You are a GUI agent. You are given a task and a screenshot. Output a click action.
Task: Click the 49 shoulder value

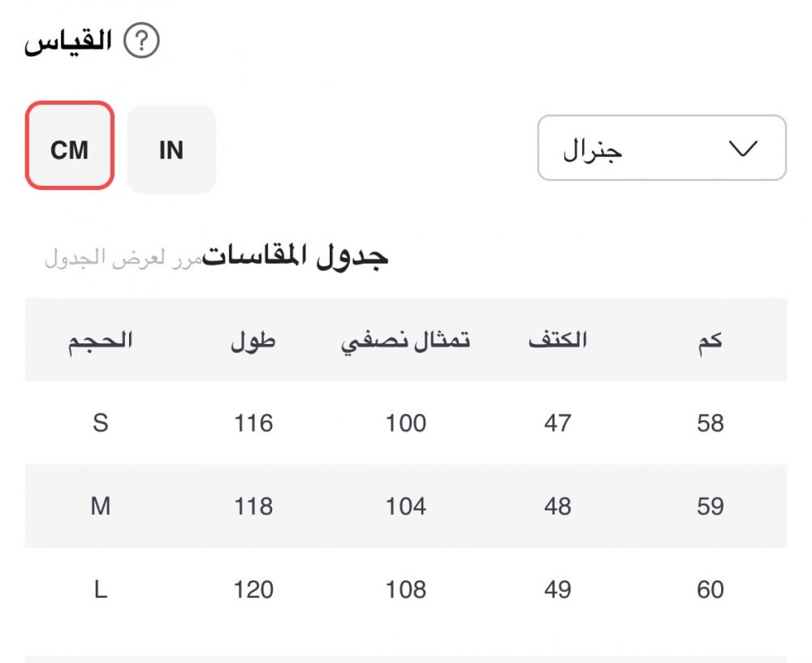point(558,589)
